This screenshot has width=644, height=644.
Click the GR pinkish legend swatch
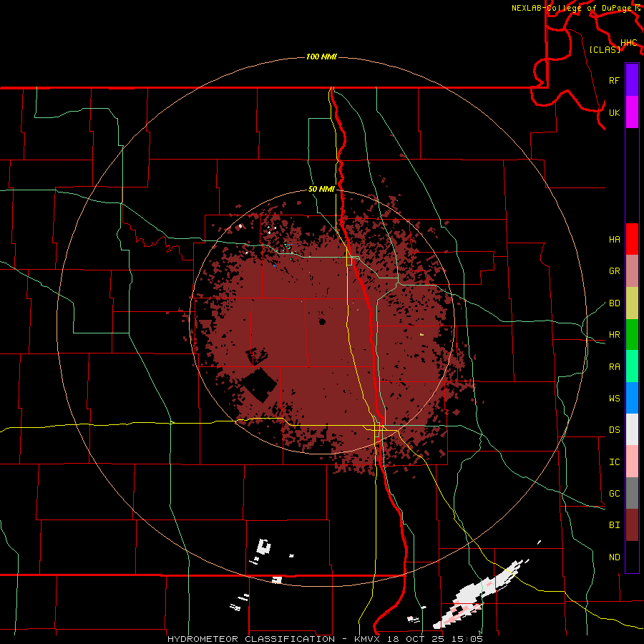632,271
